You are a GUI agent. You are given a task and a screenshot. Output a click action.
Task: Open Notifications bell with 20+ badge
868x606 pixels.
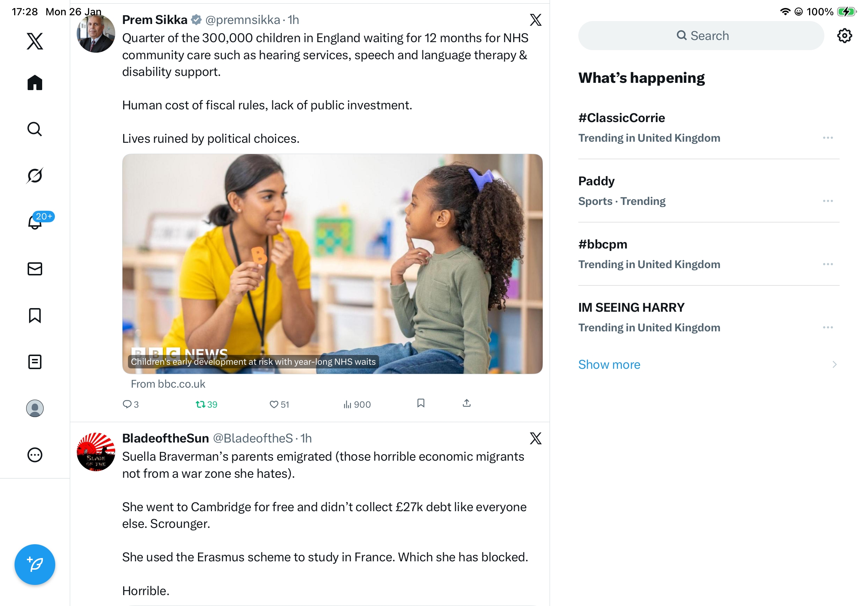click(35, 222)
